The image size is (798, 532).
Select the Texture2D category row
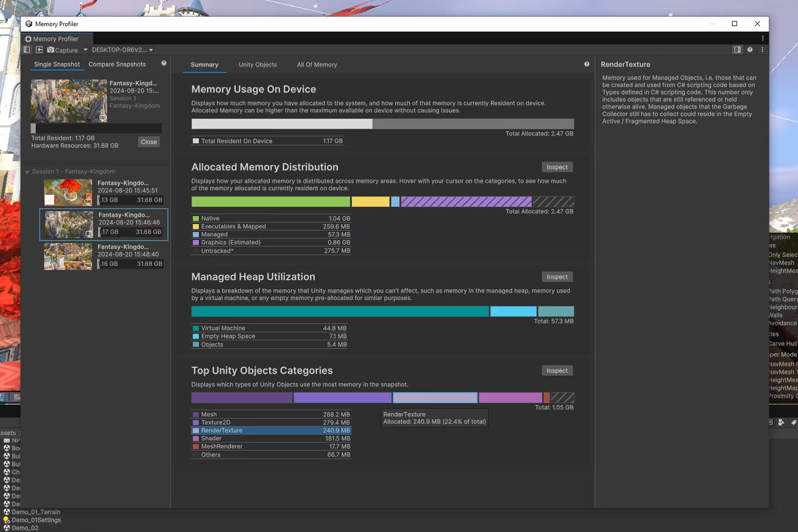point(271,422)
